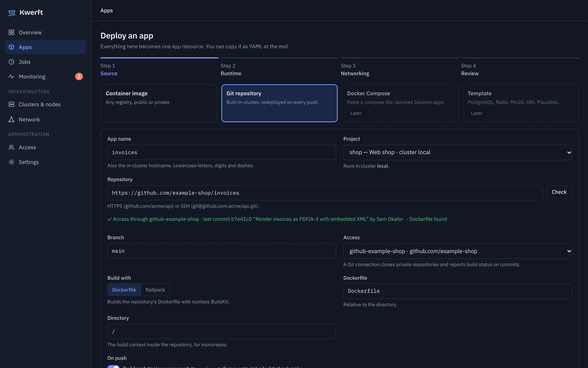Select the Docker Compose source card
588x368 pixels.
[400, 103]
